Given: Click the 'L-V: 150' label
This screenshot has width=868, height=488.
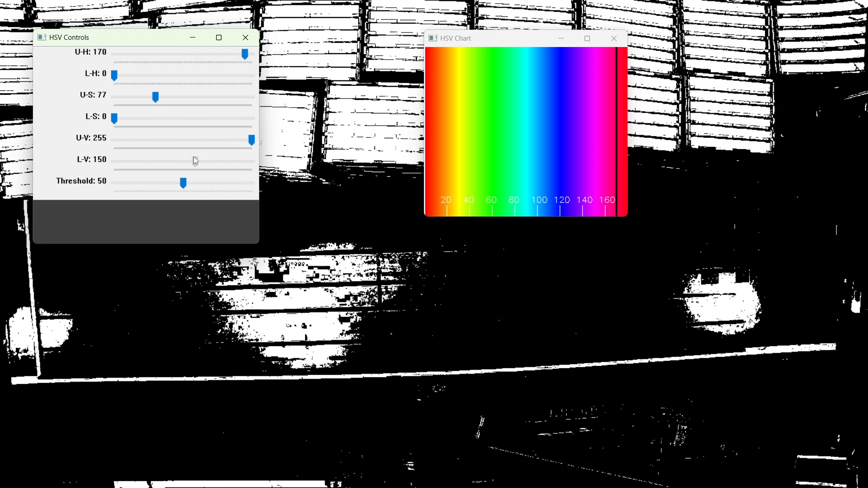Looking at the screenshot, I should [x=92, y=159].
